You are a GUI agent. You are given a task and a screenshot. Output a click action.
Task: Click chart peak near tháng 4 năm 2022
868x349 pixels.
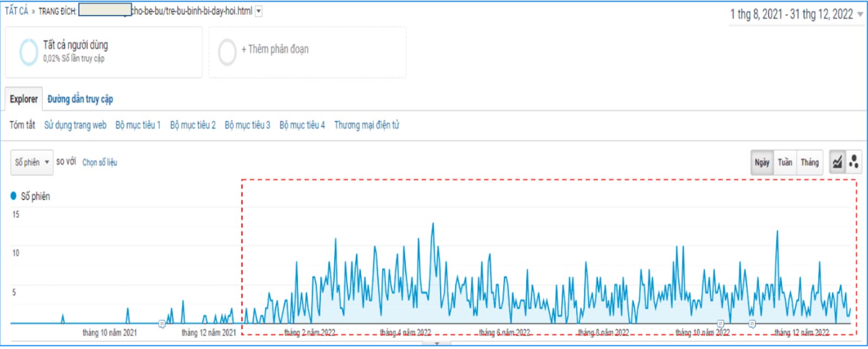[433, 224]
